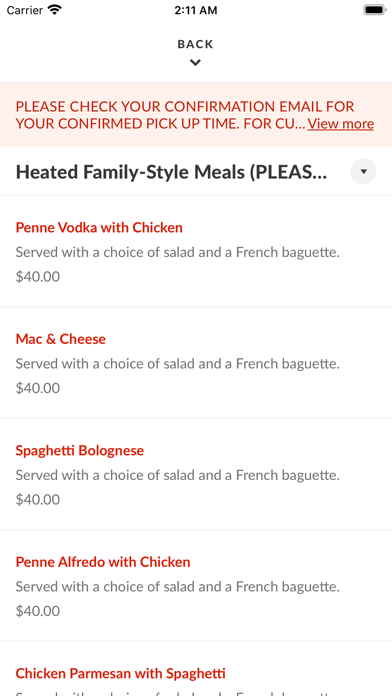This screenshot has width=392, height=696.
Task: Tap the Penne Alfredo description text
Action: pyautogui.click(x=178, y=587)
